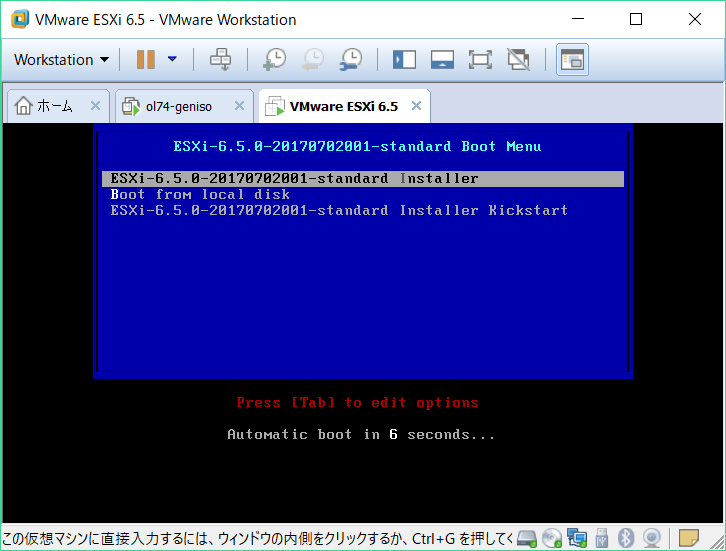This screenshot has height=551, width=726.
Task: Click the VMware Workstation title bar icon
Action: pyautogui.click(x=20, y=19)
